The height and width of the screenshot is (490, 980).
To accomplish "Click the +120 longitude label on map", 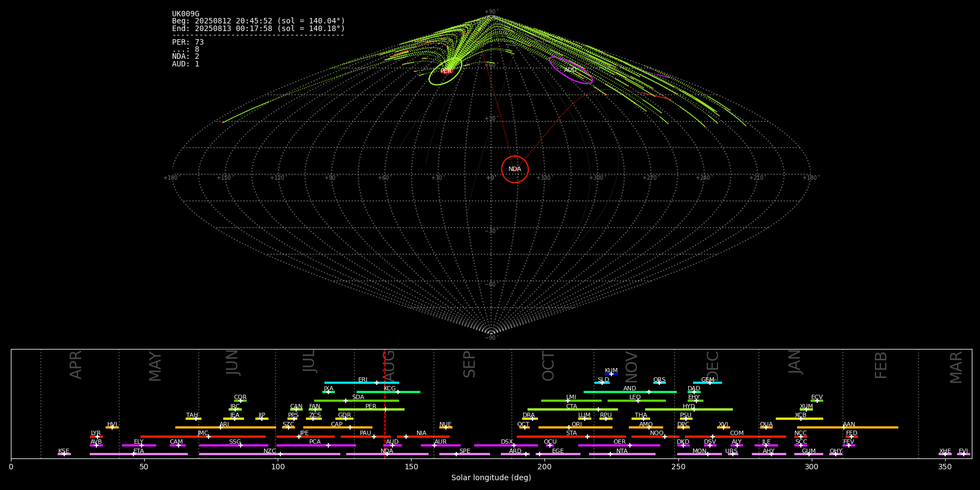I will (277, 178).
